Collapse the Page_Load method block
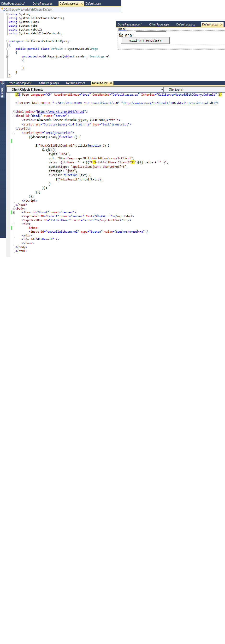 coord(7,56)
